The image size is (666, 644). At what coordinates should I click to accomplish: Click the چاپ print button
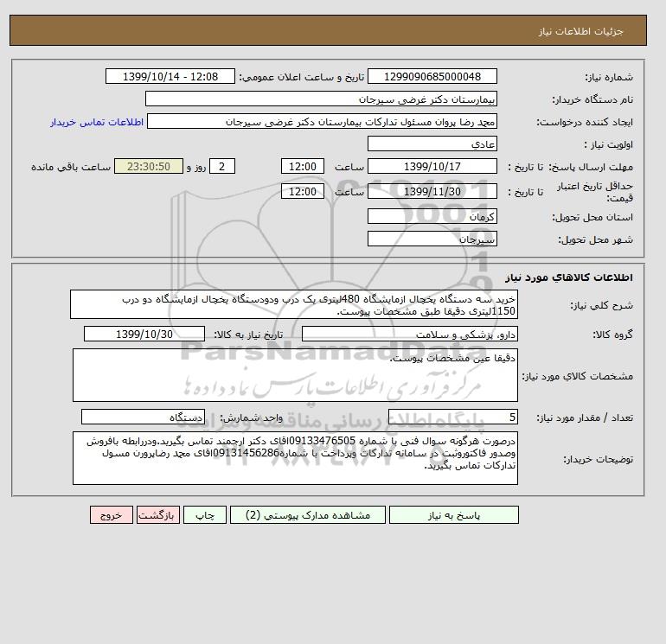coord(205,515)
